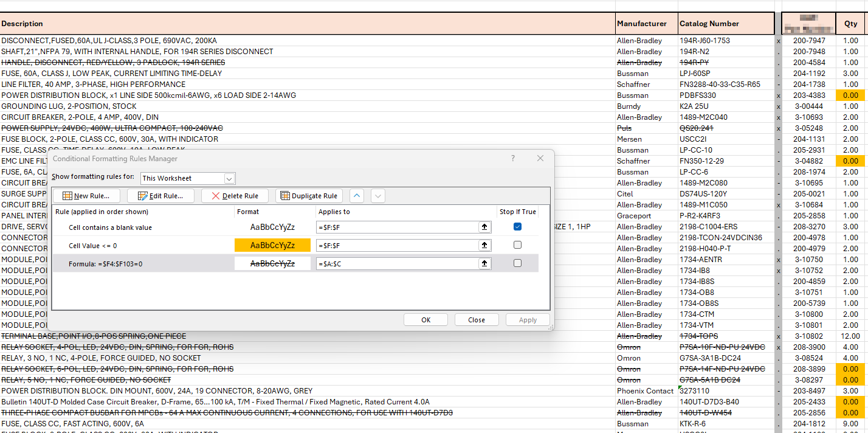Click the yellow AaBbCcYyZz format preview

tap(272, 244)
